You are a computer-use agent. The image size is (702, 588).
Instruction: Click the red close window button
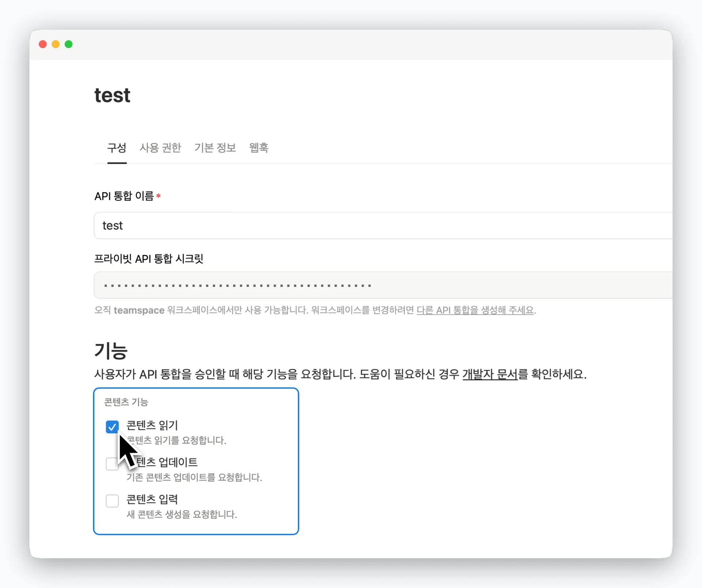point(43,44)
